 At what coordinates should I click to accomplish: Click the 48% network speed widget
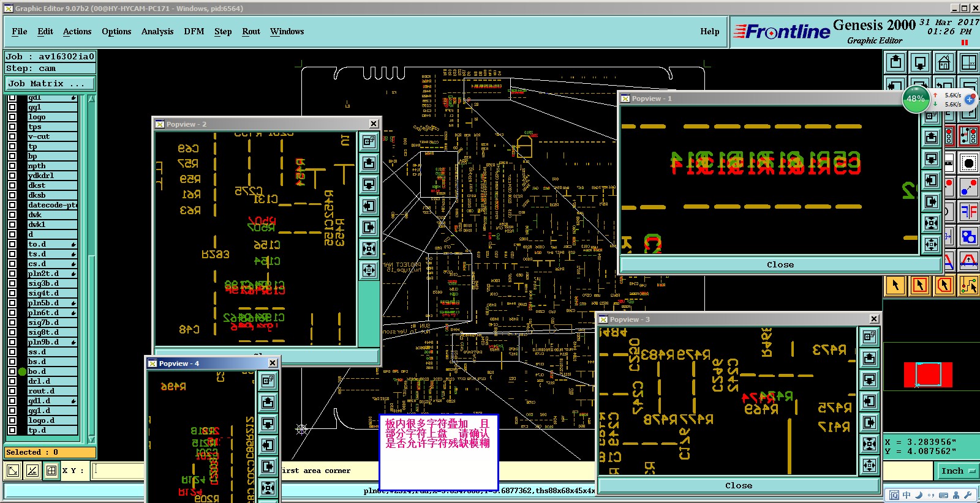(x=916, y=99)
